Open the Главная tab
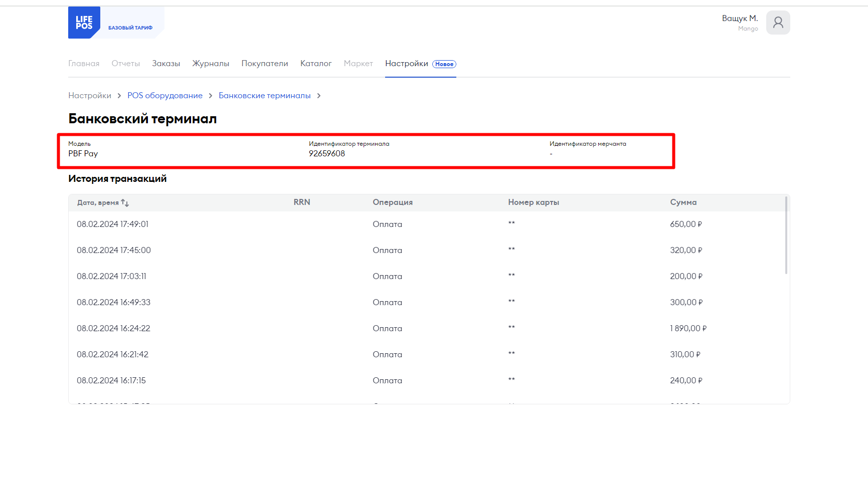This screenshot has width=868, height=481. (x=84, y=64)
